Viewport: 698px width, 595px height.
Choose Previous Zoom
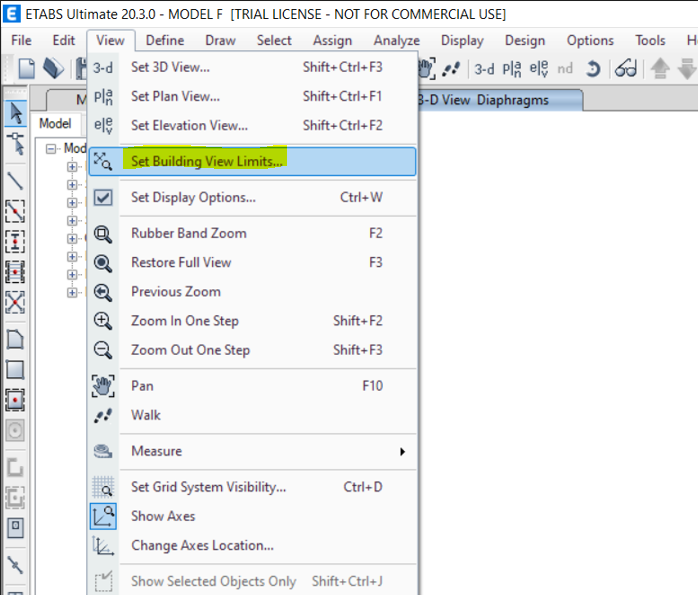point(252,292)
